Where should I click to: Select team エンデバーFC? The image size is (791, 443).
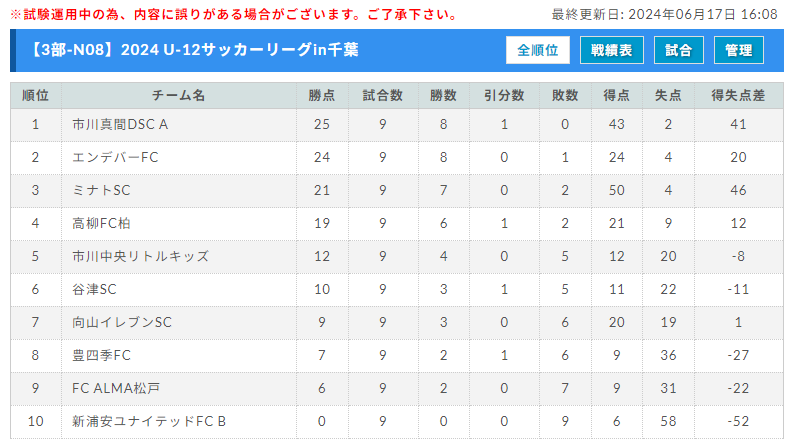[x=115, y=157]
